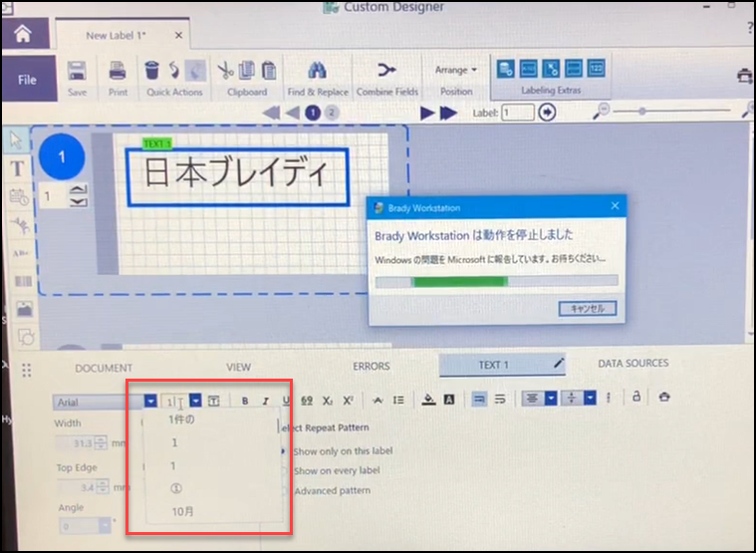Viewport: 756px width, 553px height.
Task: Increase the label copies stepper up arrow
Action: coord(78,189)
